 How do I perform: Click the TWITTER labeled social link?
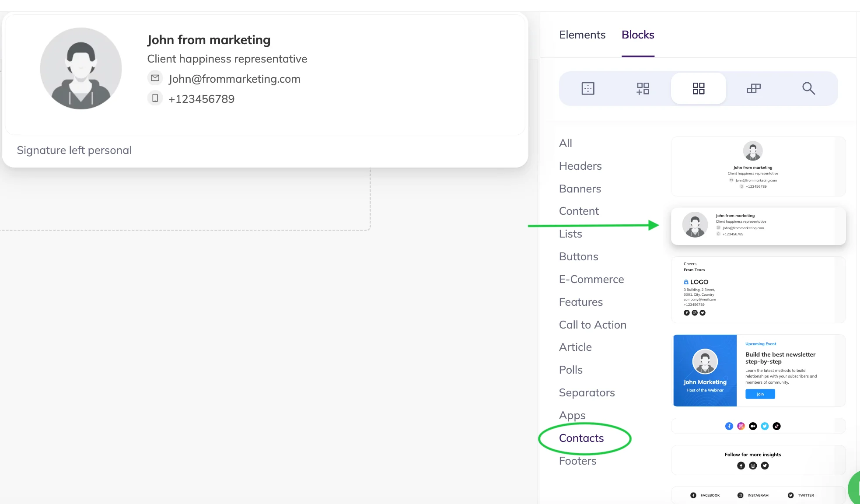(801, 495)
